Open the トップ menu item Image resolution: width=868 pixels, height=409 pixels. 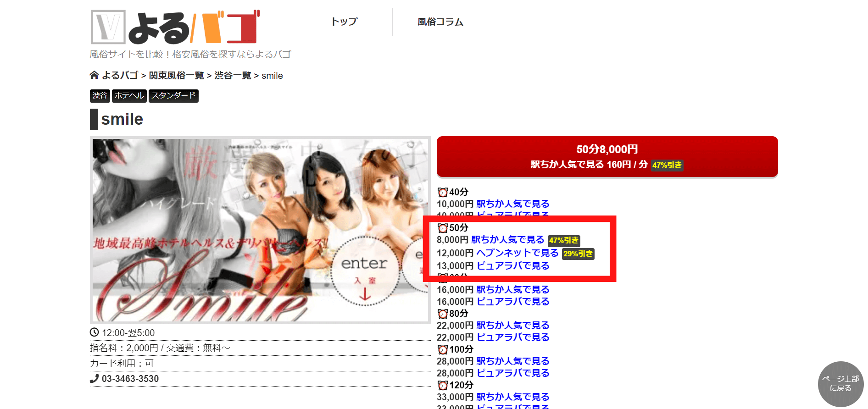[x=344, y=22]
